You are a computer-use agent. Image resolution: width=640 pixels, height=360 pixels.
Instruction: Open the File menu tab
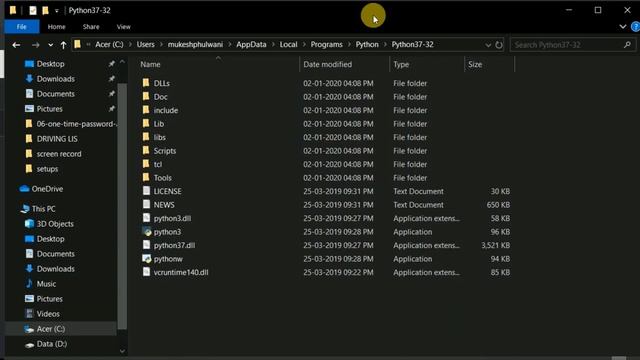click(x=22, y=27)
